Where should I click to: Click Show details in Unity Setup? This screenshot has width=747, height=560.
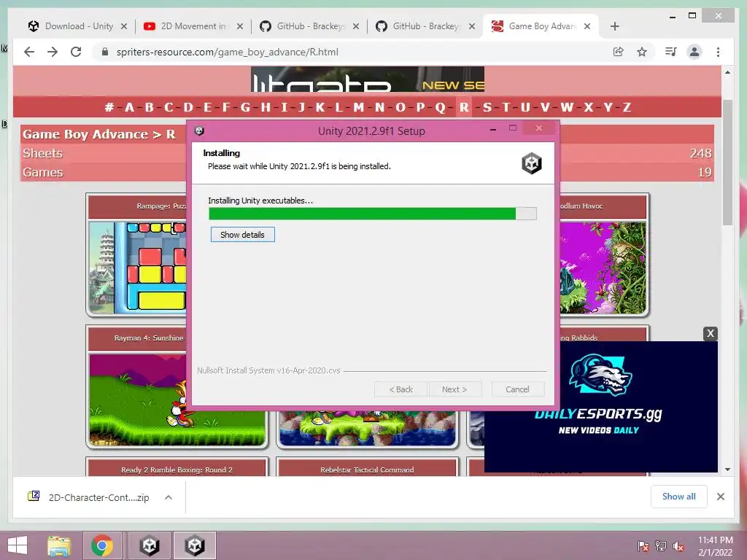pyautogui.click(x=242, y=234)
